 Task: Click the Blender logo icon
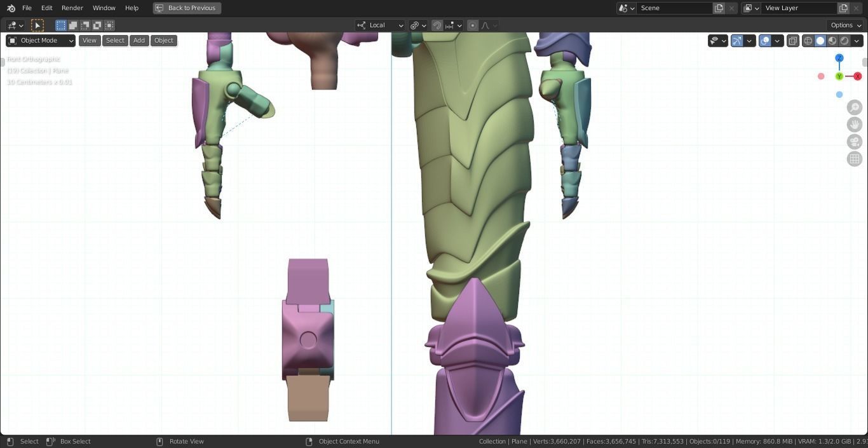click(x=11, y=8)
